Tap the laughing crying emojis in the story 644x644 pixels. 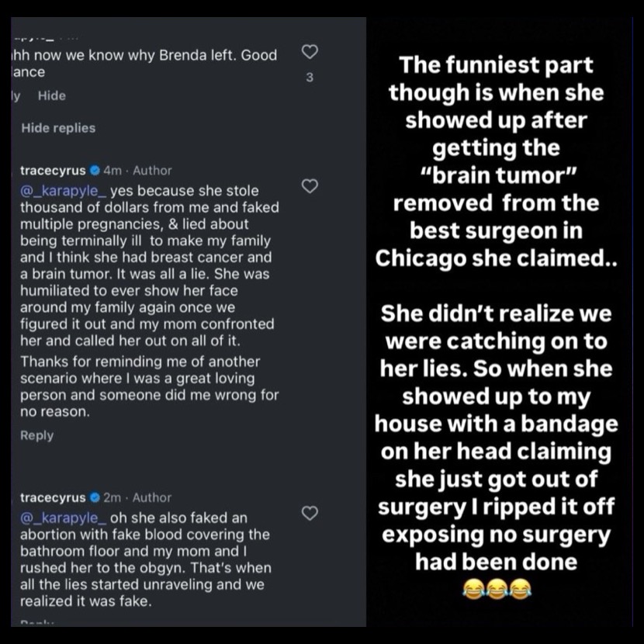497,590
